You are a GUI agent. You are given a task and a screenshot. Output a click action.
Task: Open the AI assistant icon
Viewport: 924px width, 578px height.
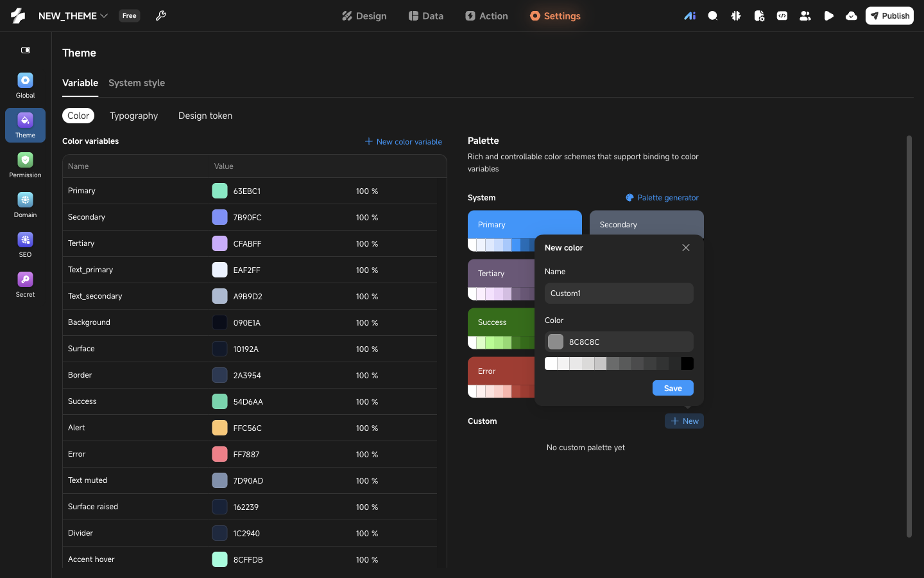[x=690, y=16]
